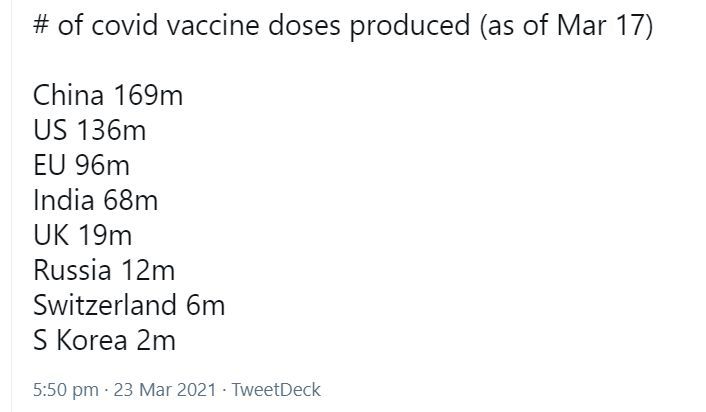Viewport: 706px width, 412px height.
Task: Click the 23 Mar 2021 date
Action: 165,389
